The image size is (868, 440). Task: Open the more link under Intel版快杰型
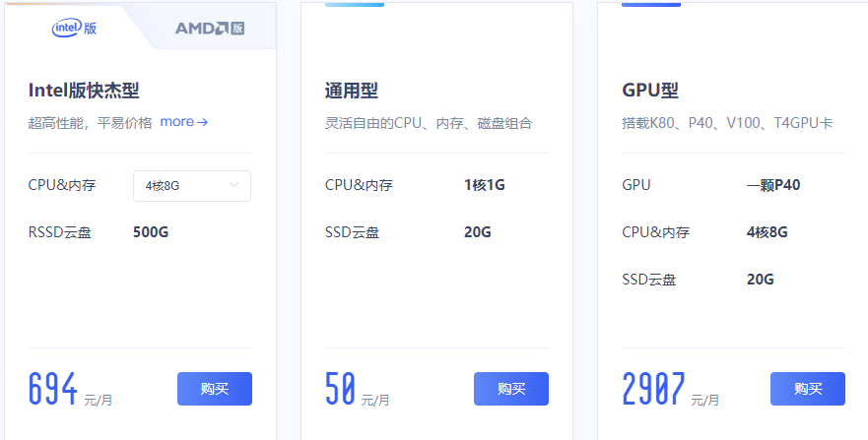pos(184,122)
